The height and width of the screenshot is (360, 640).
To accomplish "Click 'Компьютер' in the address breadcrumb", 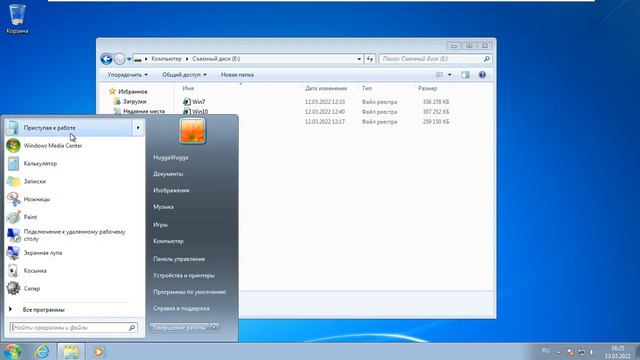I will (166, 59).
